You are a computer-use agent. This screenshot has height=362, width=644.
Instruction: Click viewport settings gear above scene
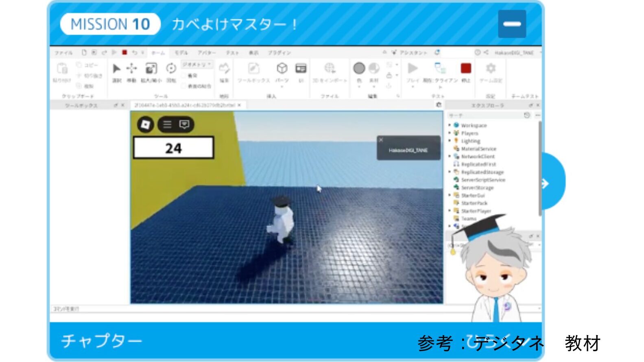tap(439, 105)
